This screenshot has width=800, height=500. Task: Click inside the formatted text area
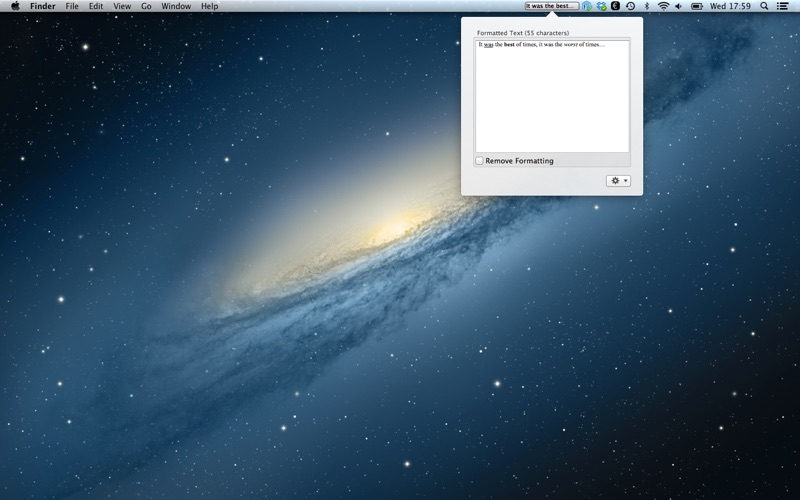pos(553,96)
